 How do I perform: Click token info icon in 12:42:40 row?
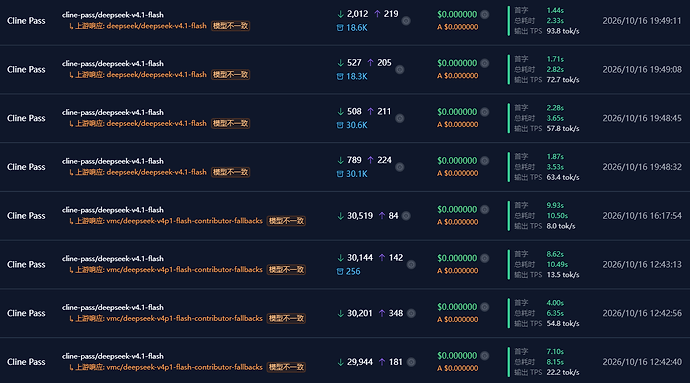(x=411, y=362)
